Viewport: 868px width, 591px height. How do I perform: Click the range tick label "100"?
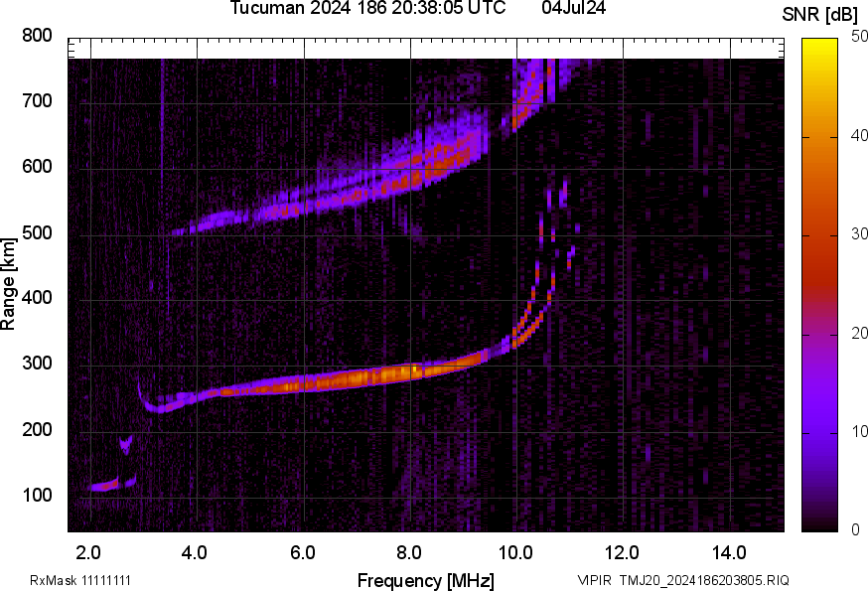[x=37, y=495]
